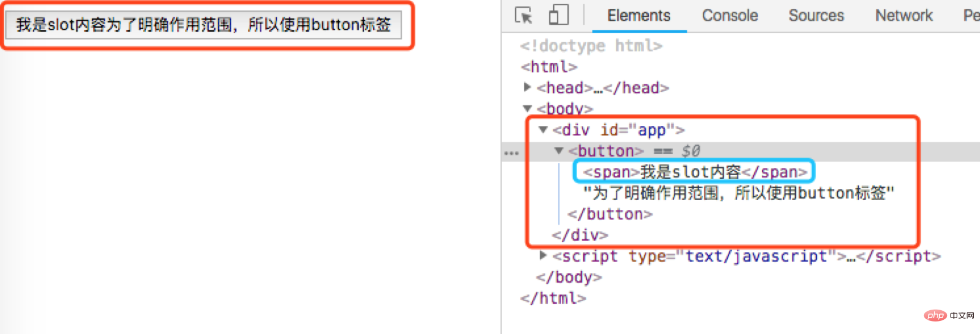Expand the script element node

point(543,256)
